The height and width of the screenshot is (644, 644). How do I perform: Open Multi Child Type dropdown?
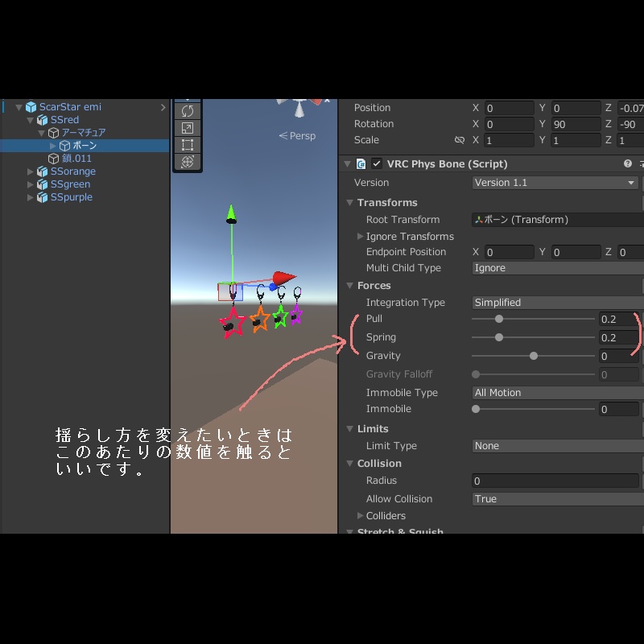tap(558, 268)
